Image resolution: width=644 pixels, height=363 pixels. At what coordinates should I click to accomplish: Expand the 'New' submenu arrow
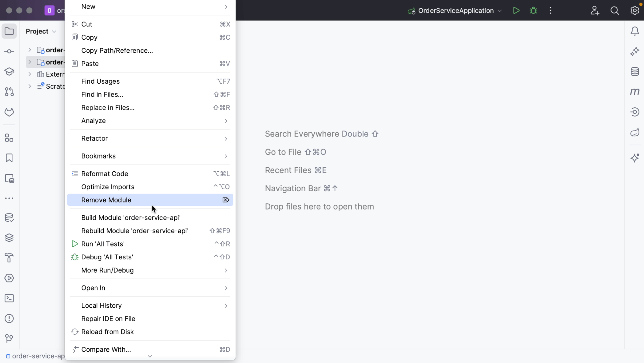pos(226,7)
